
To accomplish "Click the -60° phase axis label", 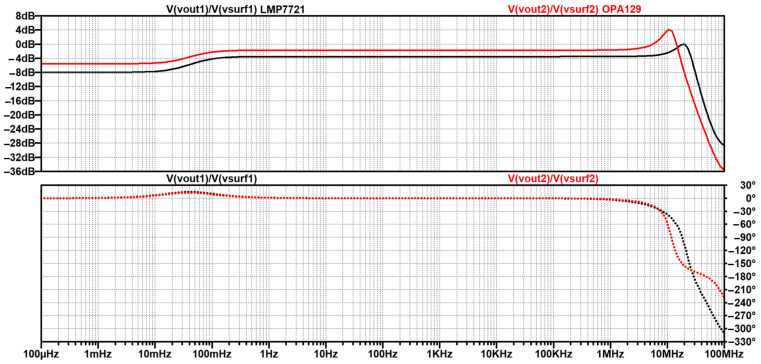I will point(744,225).
